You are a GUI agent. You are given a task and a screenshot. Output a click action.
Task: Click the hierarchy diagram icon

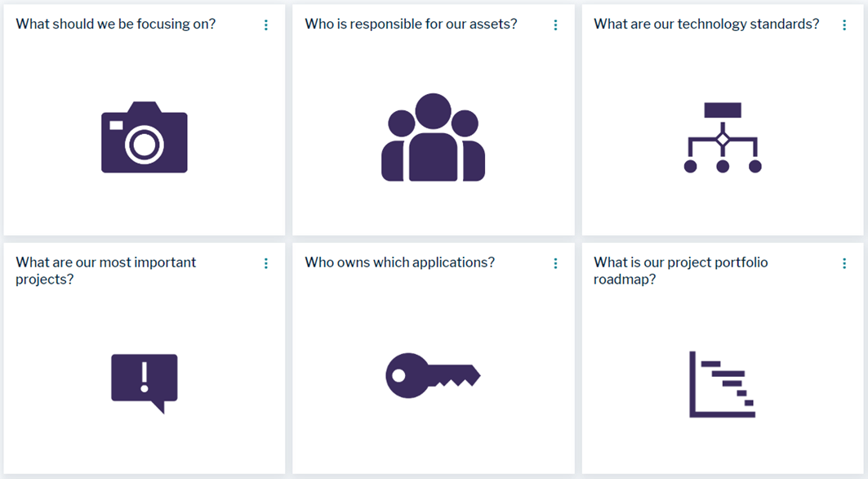tap(722, 137)
